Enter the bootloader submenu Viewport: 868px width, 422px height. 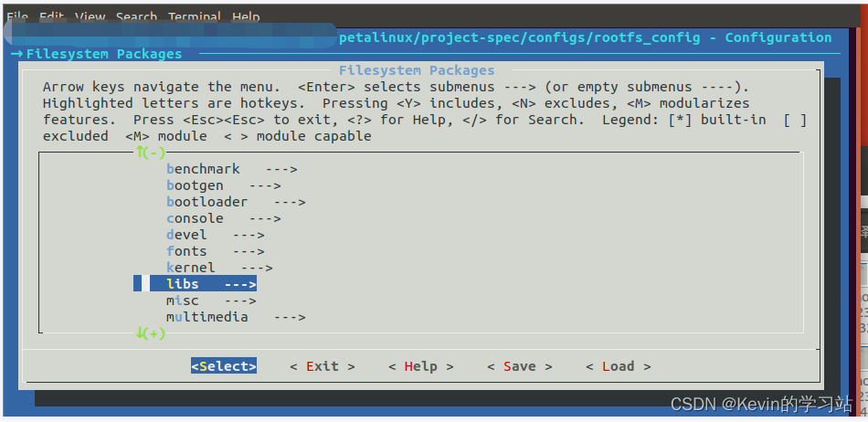236,202
